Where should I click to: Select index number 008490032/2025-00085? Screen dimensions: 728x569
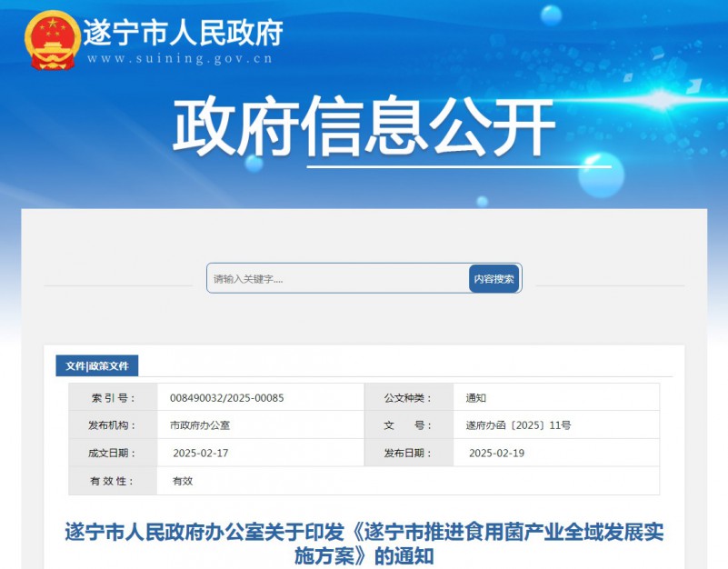226,398
